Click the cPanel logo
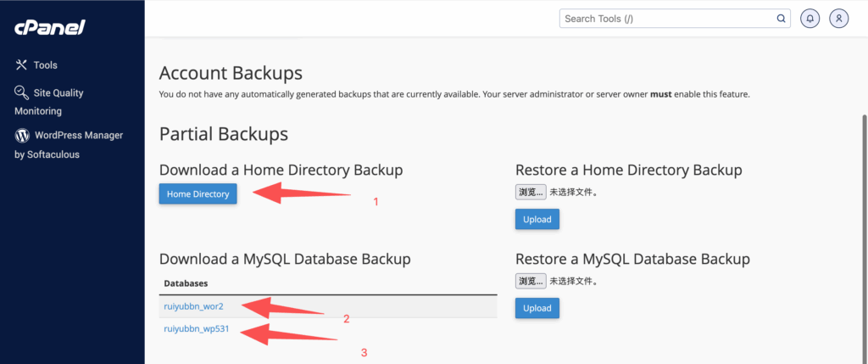This screenshot has width=868, height=364. pos(49,27)
